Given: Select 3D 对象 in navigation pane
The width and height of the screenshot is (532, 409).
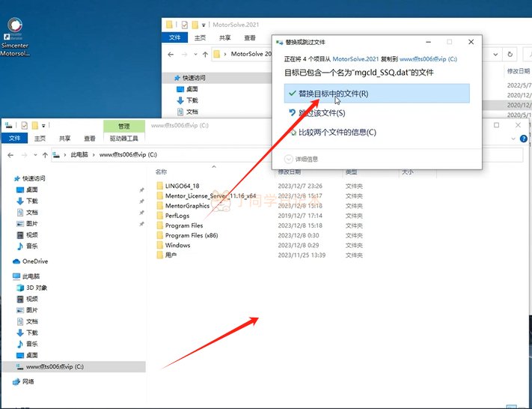Looking at the screenshot, I should 36,287.
